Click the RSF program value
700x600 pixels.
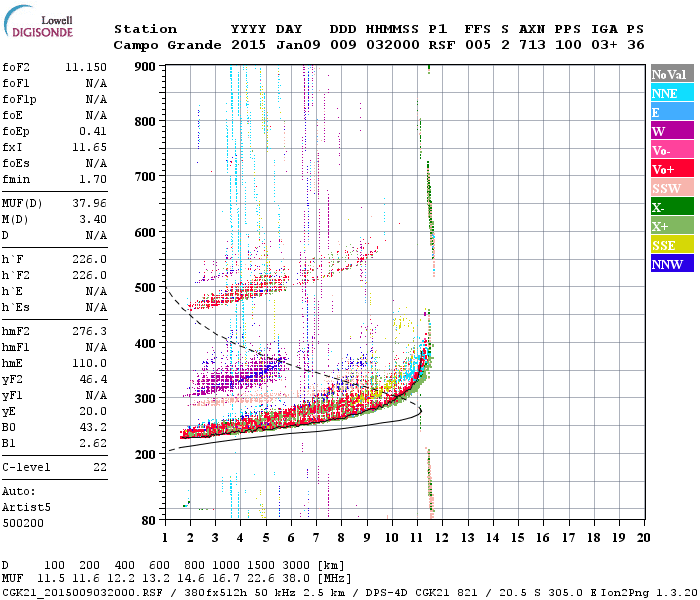442,45
